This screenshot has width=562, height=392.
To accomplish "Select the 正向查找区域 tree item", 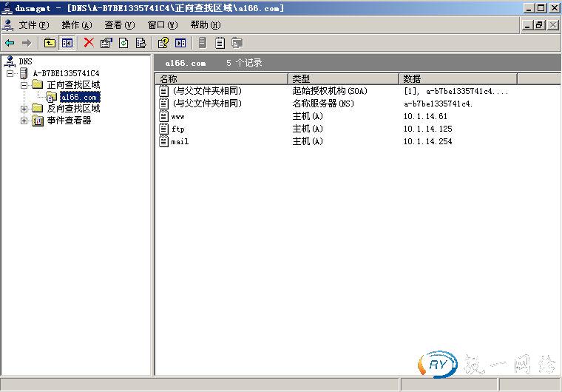I will [x=73, y=85].
